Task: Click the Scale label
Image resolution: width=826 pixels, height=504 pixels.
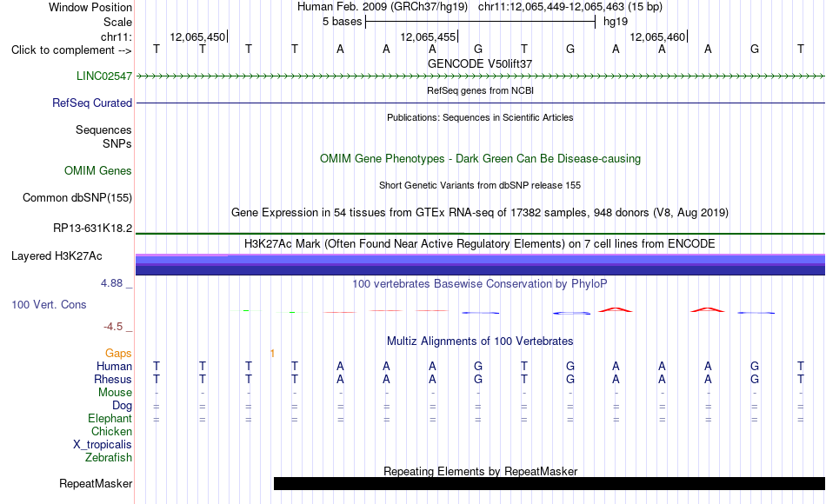Action: (117, 22)
